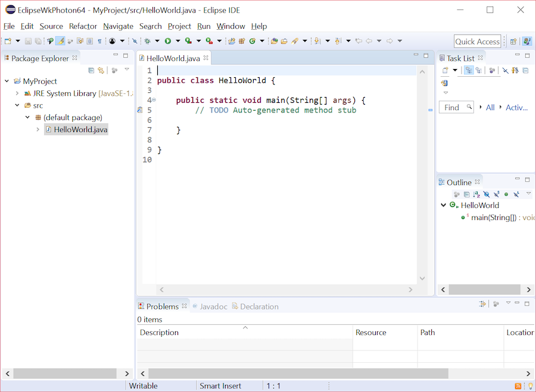The image size is (536, 392).
Task: Click the New Java Package icon
Action: (x=242, y=41)
